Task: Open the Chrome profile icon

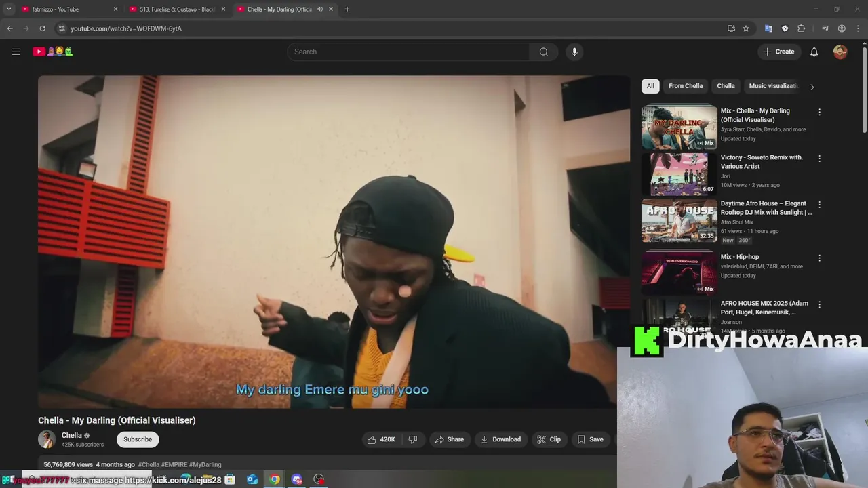Action: click(842, 28)
